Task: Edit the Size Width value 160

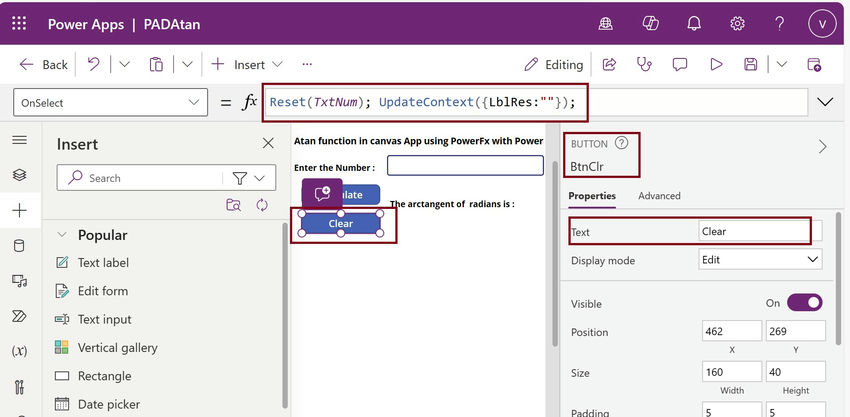Action: point(732,372)
